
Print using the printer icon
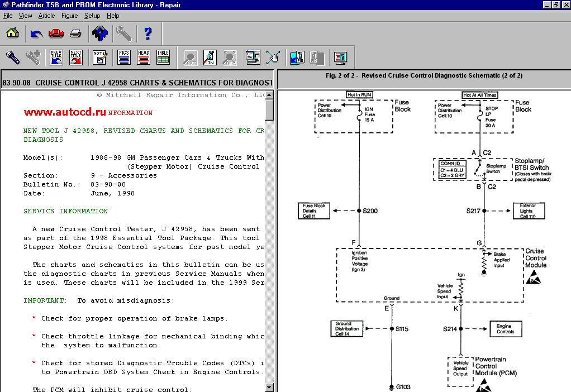tap(75, 34)
